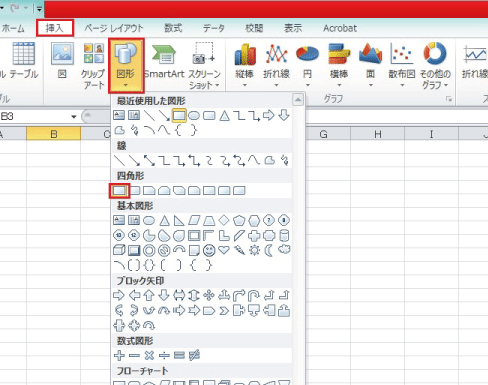The image size is (488, 385).
Task: Open the 図形 shapes dropdown
Action: click(x=126, y=65)
